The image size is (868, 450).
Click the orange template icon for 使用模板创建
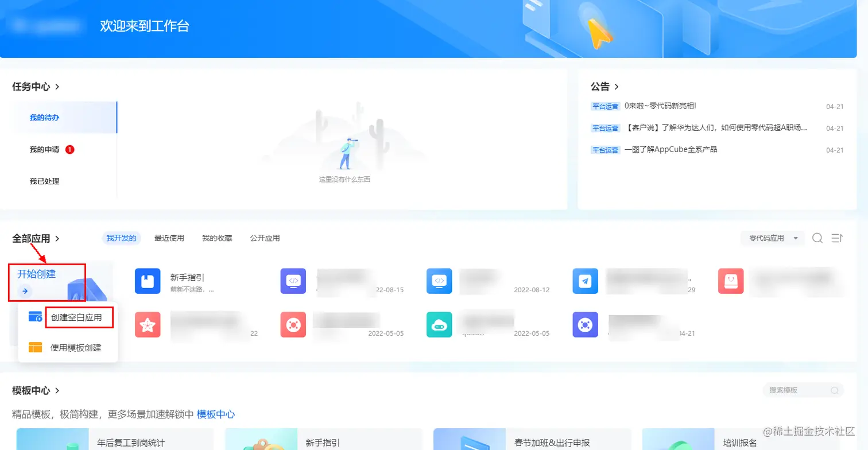(x=35, y=347)
